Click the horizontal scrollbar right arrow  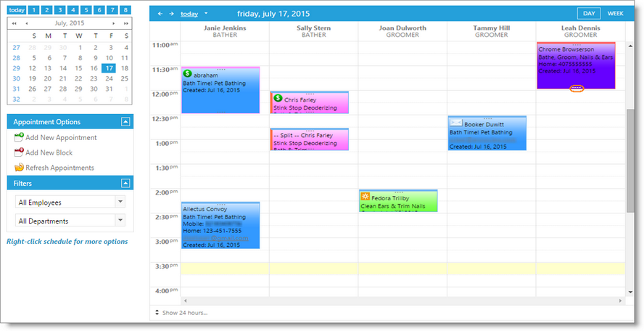click(x=621, y=301)
